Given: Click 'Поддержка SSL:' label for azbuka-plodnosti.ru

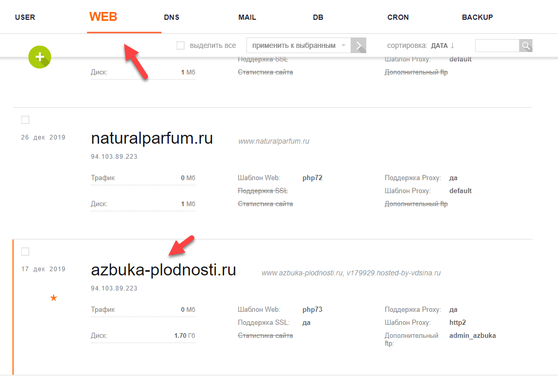Looking at the screenshot, I should (x=264, y=323).
